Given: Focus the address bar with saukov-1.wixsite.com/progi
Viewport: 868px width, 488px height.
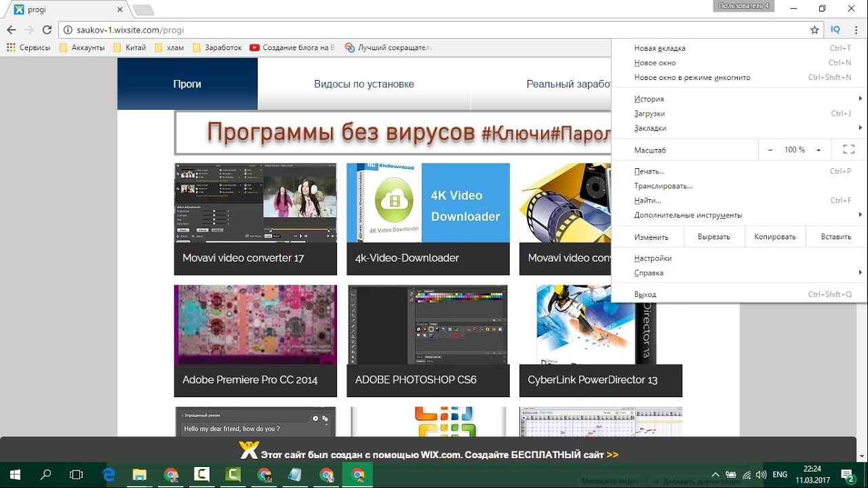Looking at the screenshot, I should coord(441,30).
